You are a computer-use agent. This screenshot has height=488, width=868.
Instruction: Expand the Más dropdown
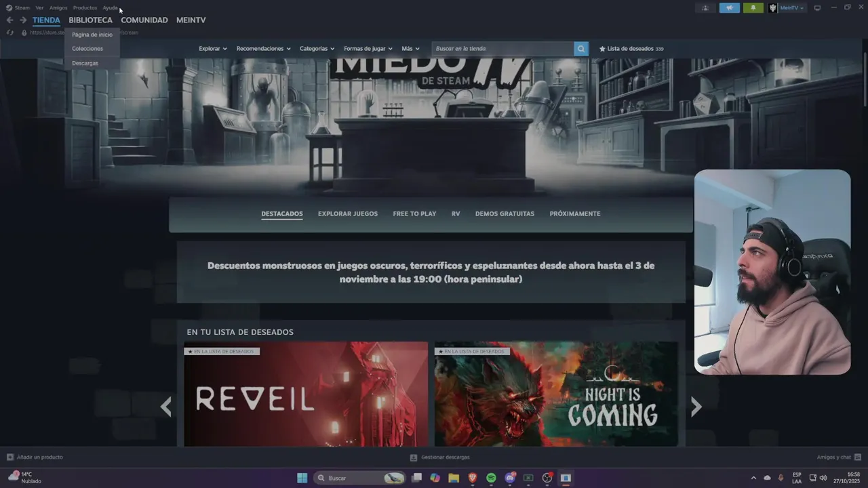(410, 49)
